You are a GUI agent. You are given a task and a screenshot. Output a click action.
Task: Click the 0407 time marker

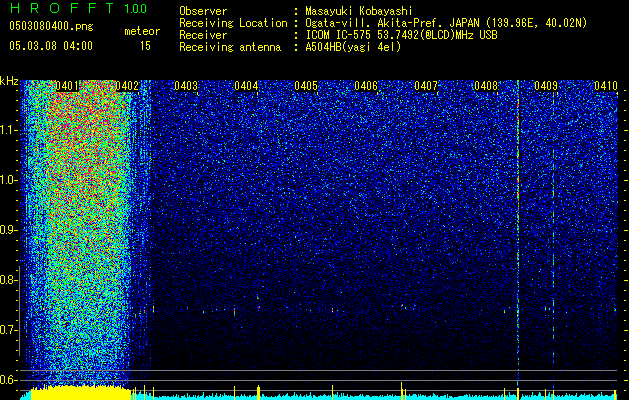[x=426, y=86]
